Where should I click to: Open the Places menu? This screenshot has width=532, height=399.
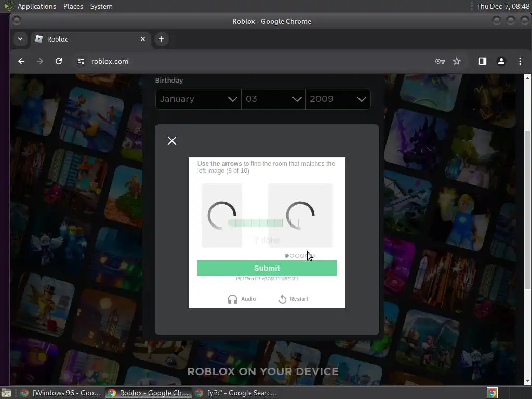[x=73, y=6]
